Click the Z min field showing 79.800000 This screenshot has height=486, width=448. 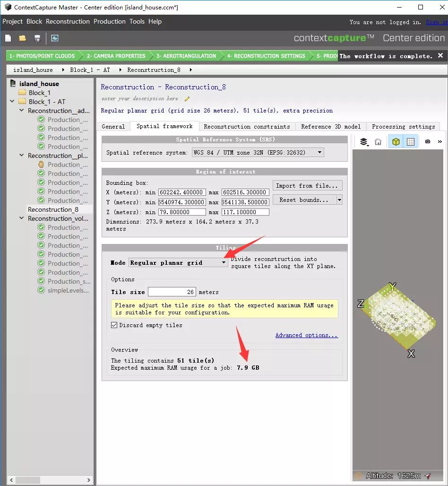pyautogui.click(x=182, y=212)
